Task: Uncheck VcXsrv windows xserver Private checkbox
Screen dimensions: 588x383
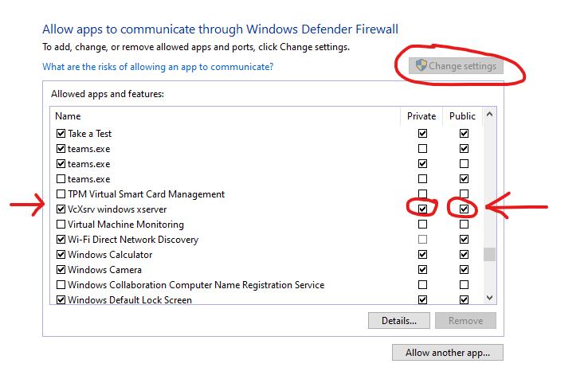Action: coord(422,209)
